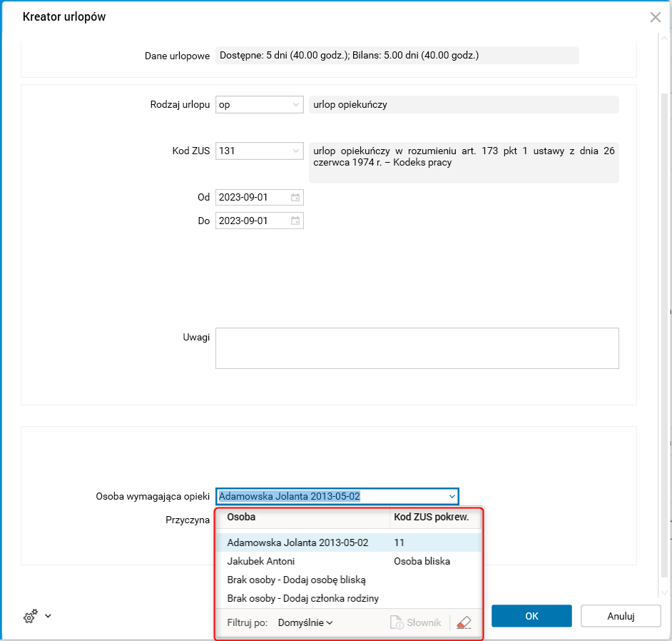The image size is (672, 641).
Task: Sort by Kod ZUS pokrew. column header
Action: (x=436, y=517)
